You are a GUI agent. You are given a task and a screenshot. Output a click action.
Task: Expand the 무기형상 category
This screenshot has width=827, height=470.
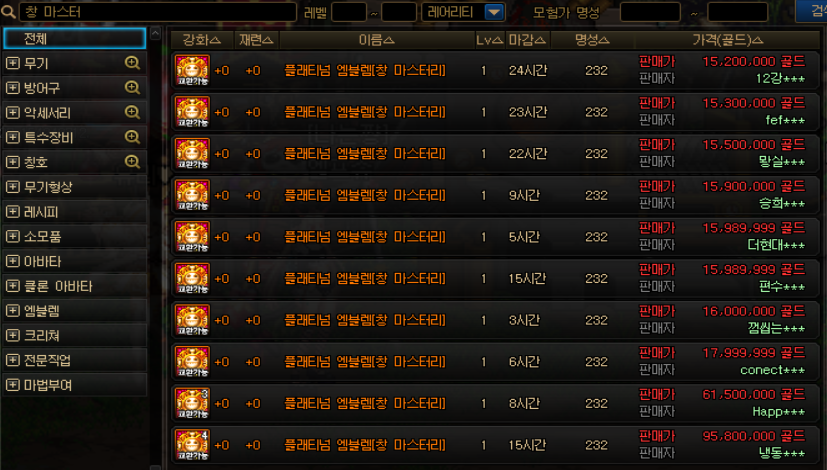point(13,187)
